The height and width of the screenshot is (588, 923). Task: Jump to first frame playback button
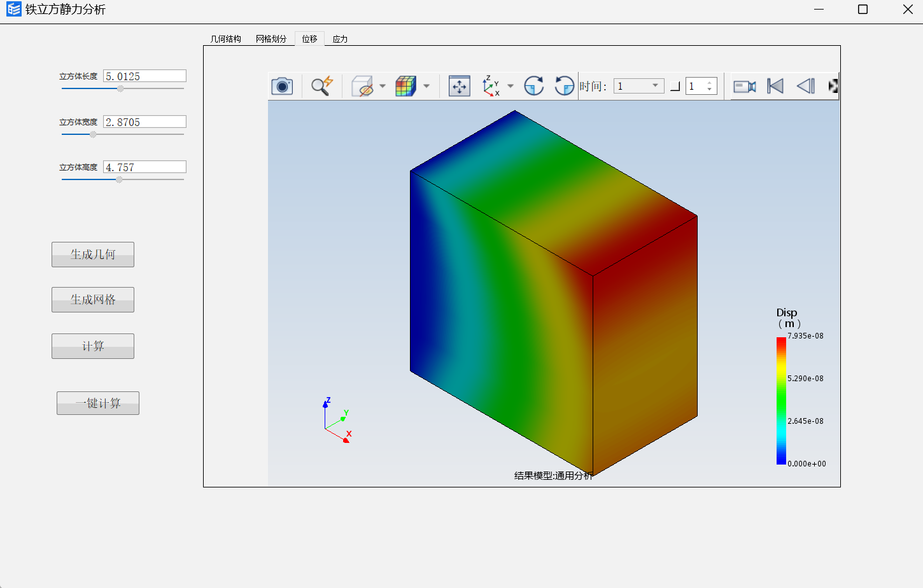(775, 86)
